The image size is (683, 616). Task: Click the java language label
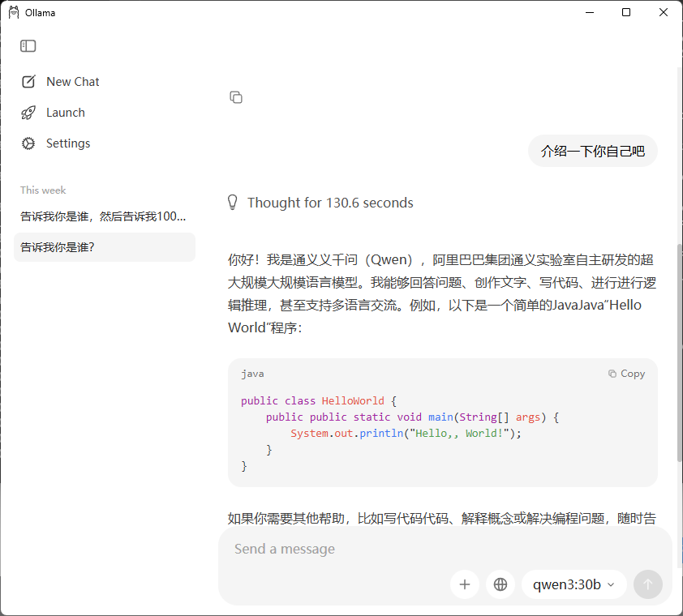pos(252,374)
